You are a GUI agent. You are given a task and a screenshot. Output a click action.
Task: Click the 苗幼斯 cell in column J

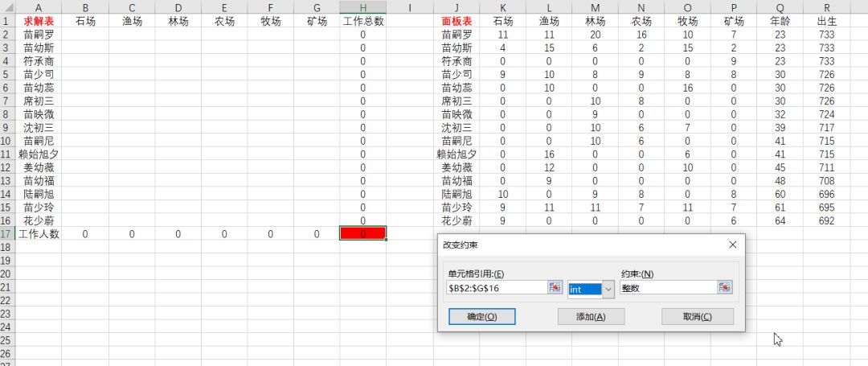tap(457, 47)
